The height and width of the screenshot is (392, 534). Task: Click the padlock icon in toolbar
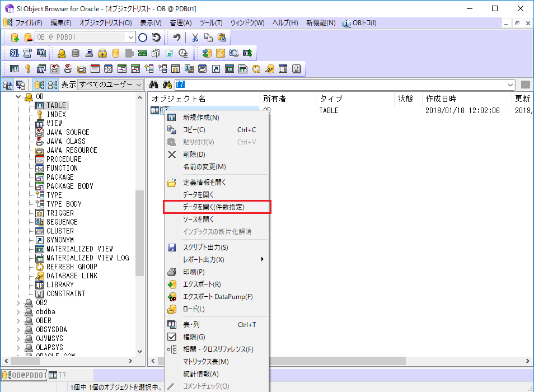click(x=102, y=53)
